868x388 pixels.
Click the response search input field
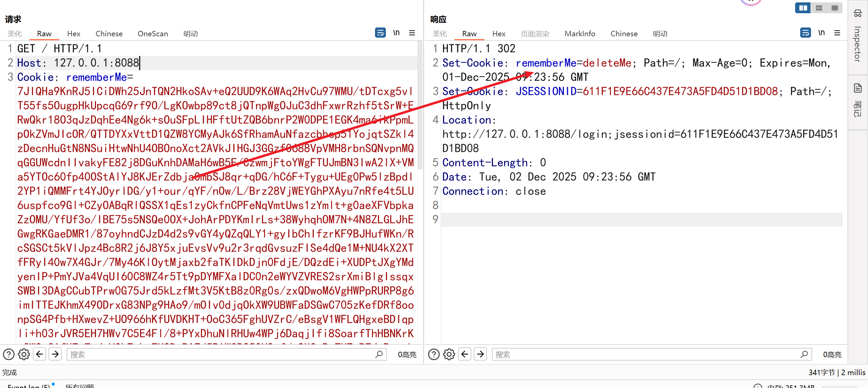(x=644, y=354)
